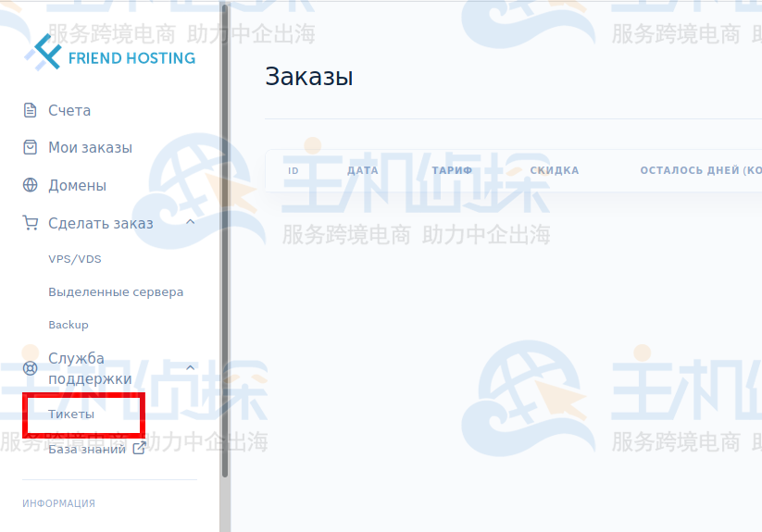
Task: Click the external link icon beside База знаний
Action: point(140,448)
